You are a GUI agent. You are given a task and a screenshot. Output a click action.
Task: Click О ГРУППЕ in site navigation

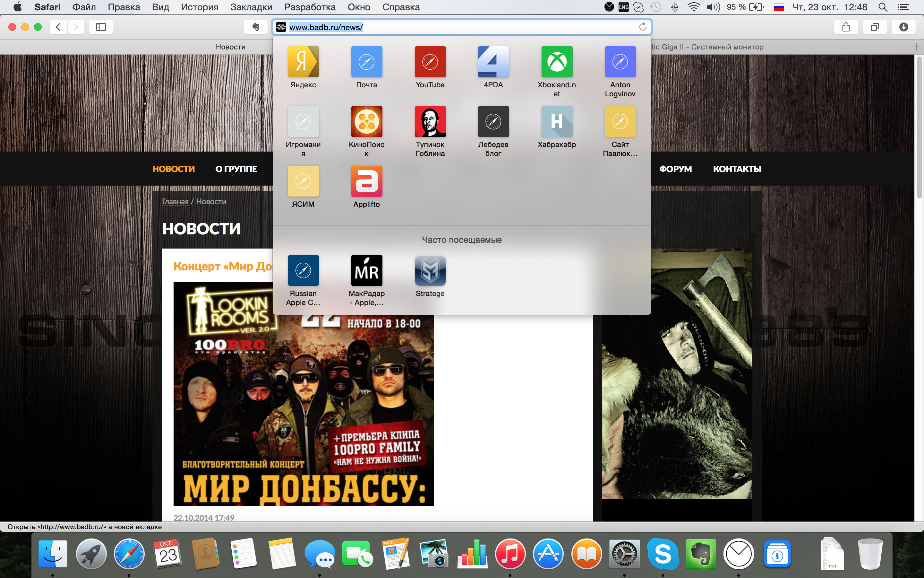[236, 169]
